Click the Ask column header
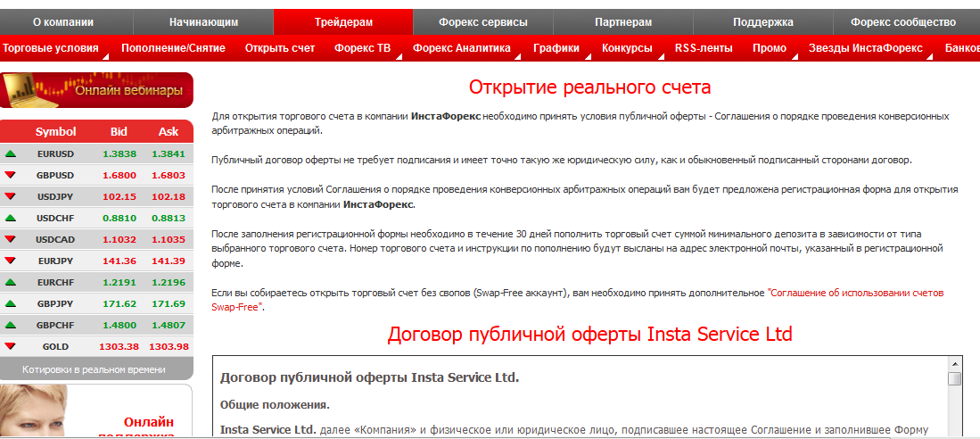This screenshot has width=980, height=439. tap(169, 131)
